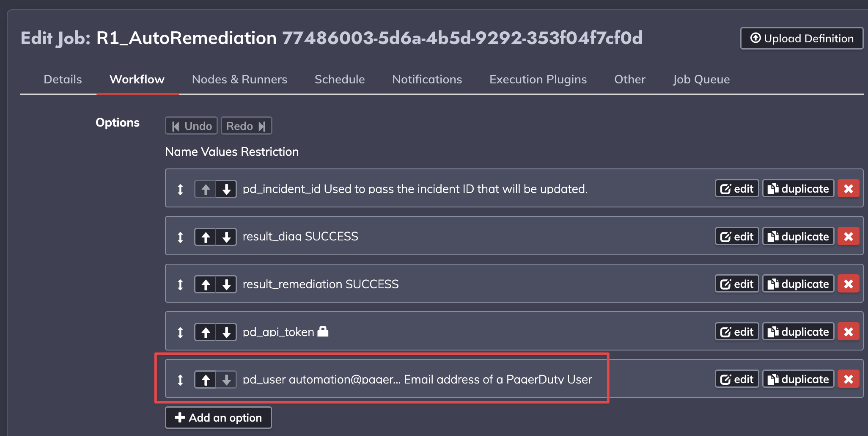Screen dimensions: 868x436
Task: Move pd_incident_id option down
Action: 226,189
